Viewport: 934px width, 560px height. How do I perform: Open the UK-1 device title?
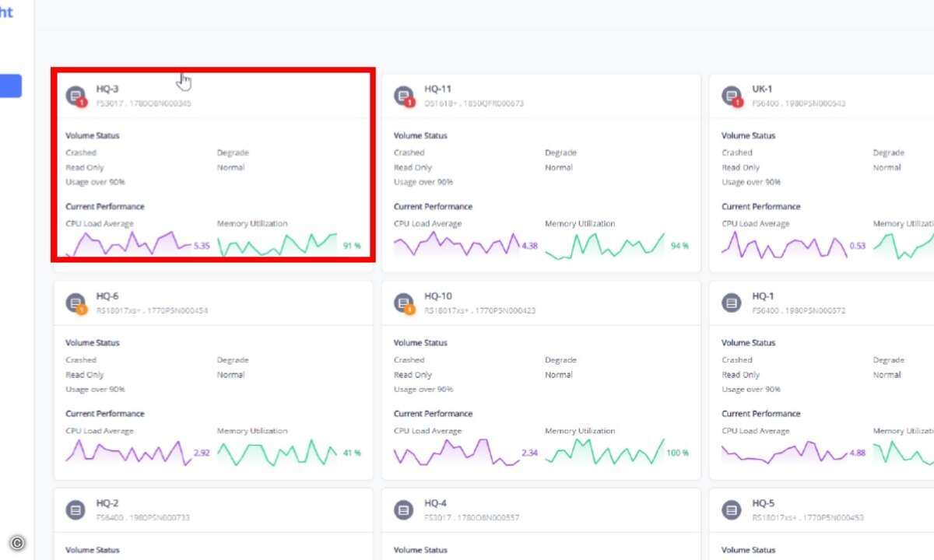coord(762,89)
